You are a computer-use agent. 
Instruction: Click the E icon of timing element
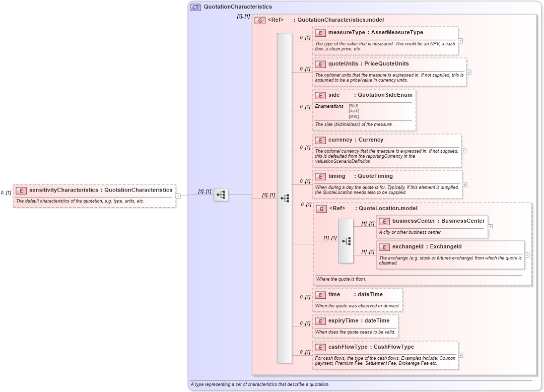(x=320, y=176)
